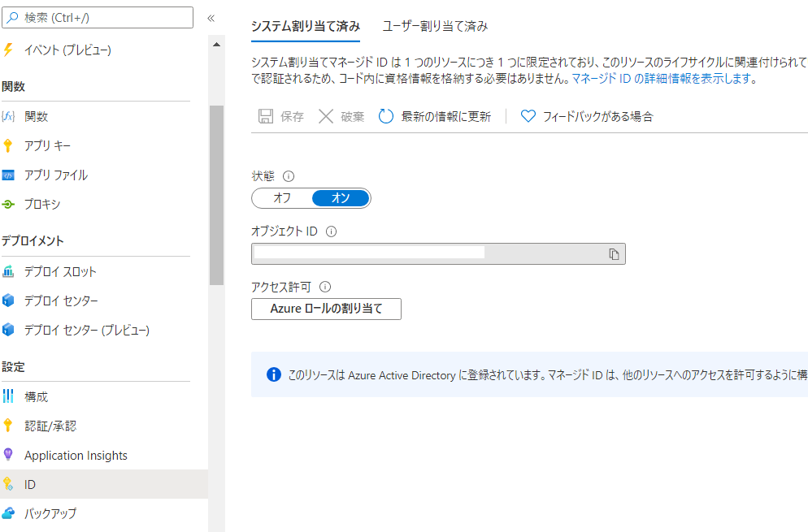
Task: Click フィードバックがある場合 label
Action: [597, 117]
